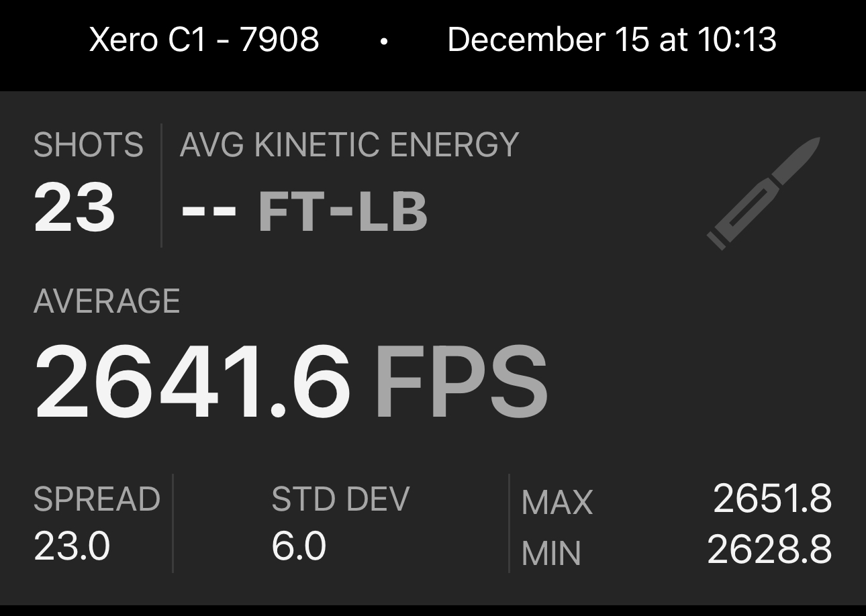Tap the rifle cartridge bullet icon
866x616 pixels.
pos(764,193)
